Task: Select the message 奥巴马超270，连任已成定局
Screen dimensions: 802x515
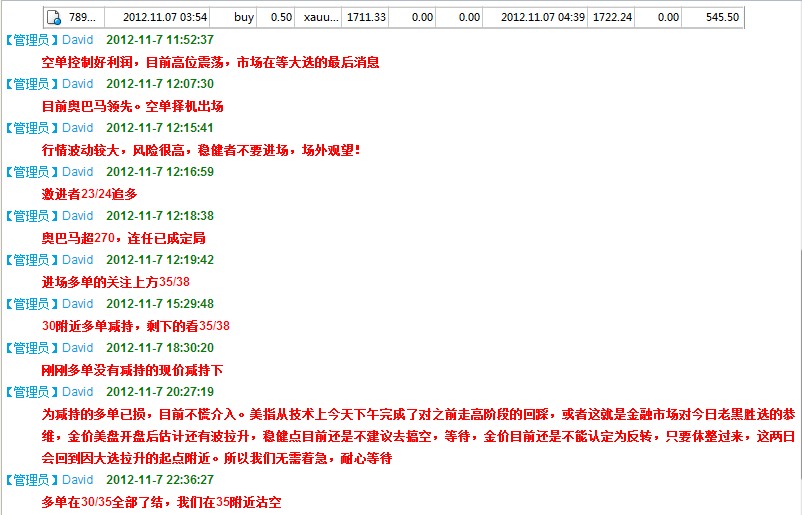Action: point(123,238)
